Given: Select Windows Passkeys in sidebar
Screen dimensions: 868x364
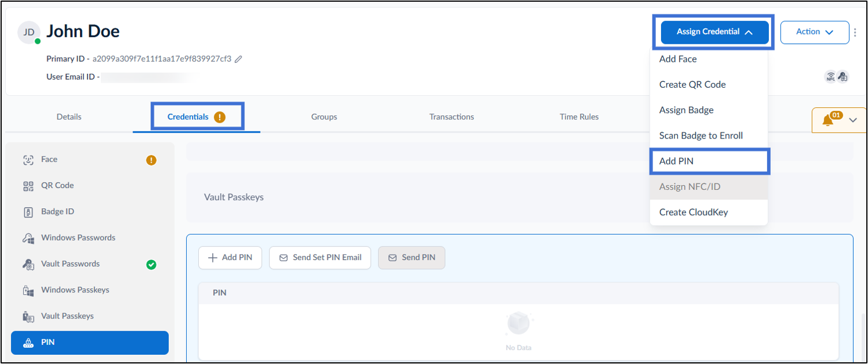Looking at the screenshot, I should (x=90, y=290).
